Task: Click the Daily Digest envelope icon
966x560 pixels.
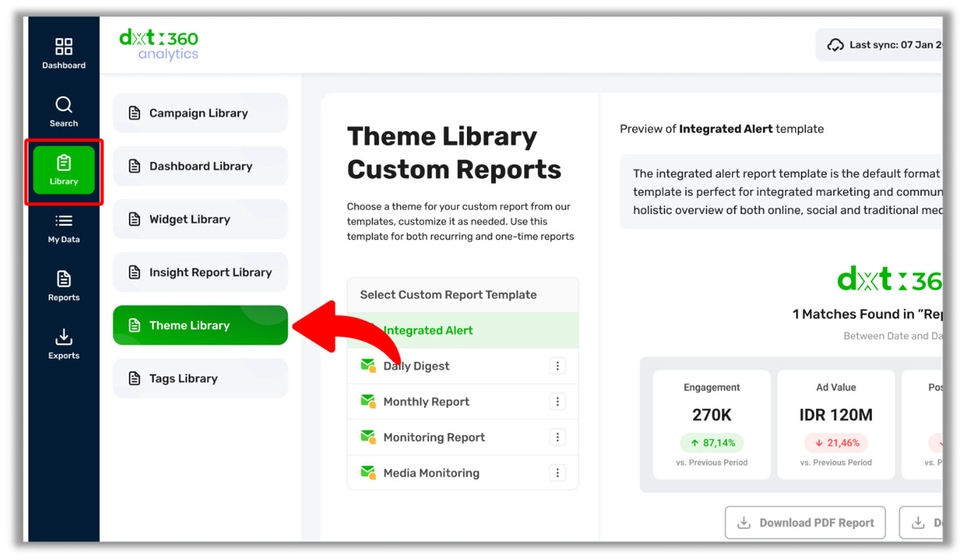Action: (368, 365)
